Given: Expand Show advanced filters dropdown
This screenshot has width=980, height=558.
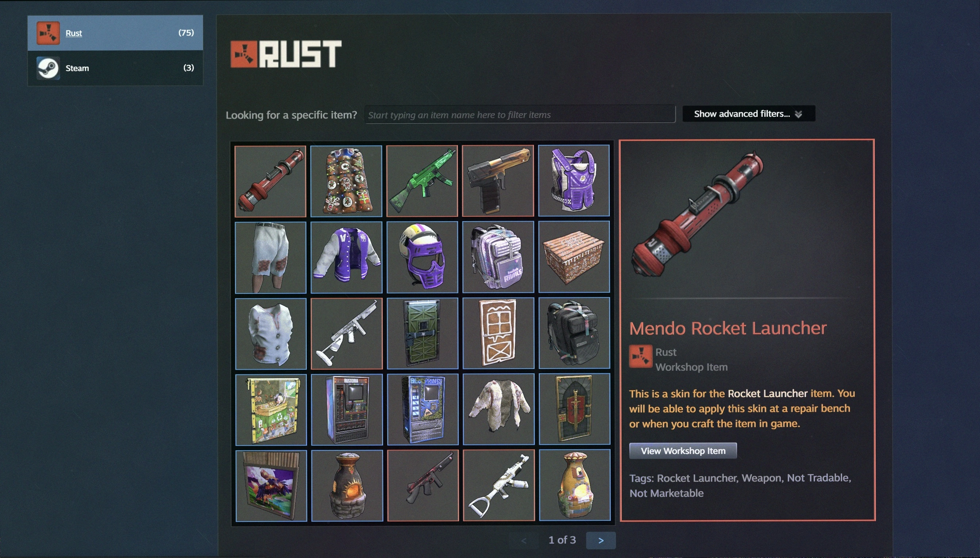Looking at the screenshot, I should pos(749,114).
